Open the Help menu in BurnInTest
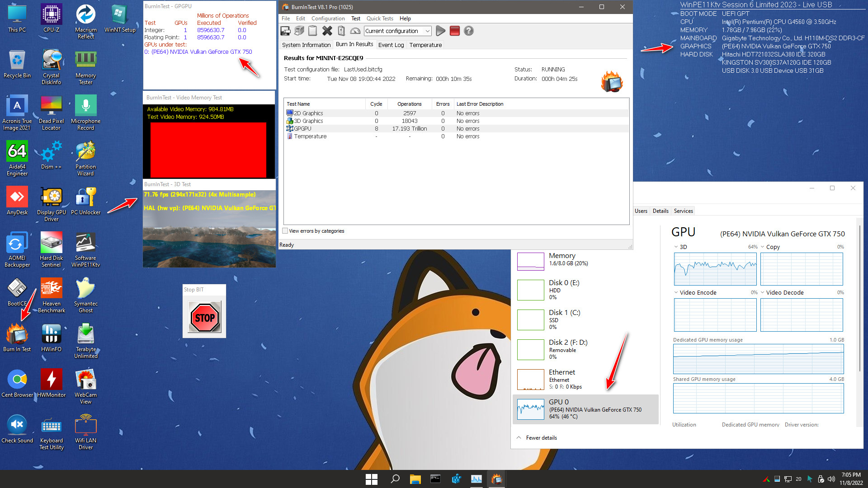Viewport: 868px width, 488px height. tap(405, 19)
